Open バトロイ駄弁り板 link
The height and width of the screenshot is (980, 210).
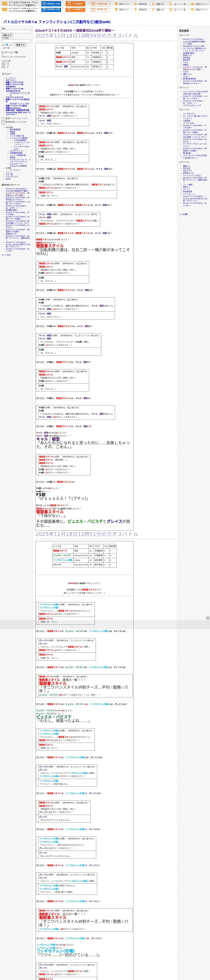tap(17, 136)
